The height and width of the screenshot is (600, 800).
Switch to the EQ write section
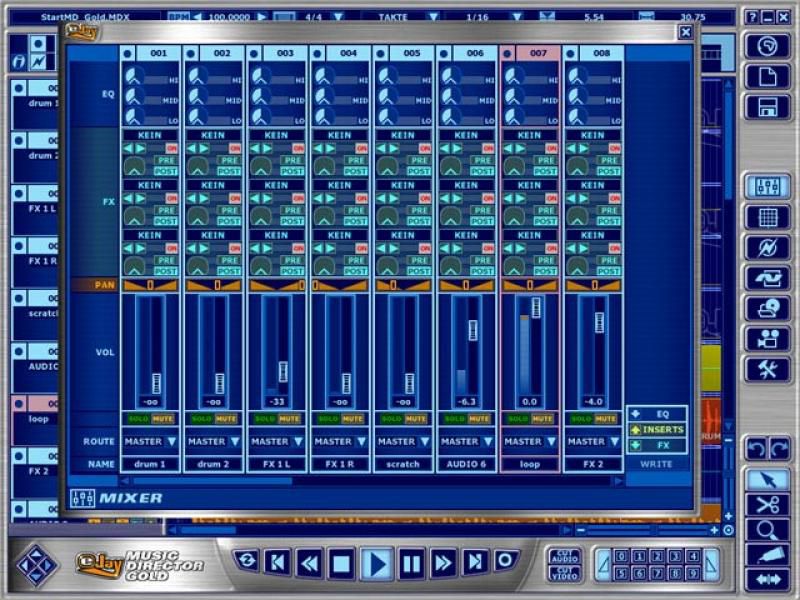coord(657,413)
